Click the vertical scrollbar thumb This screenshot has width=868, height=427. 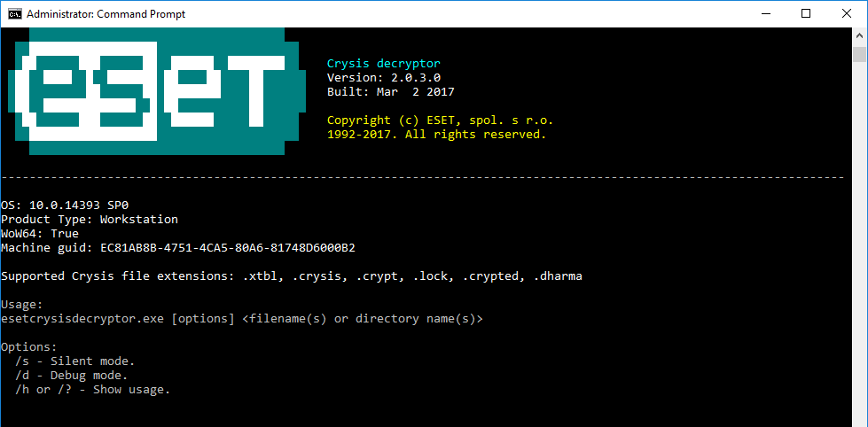[x=860, y=54]
